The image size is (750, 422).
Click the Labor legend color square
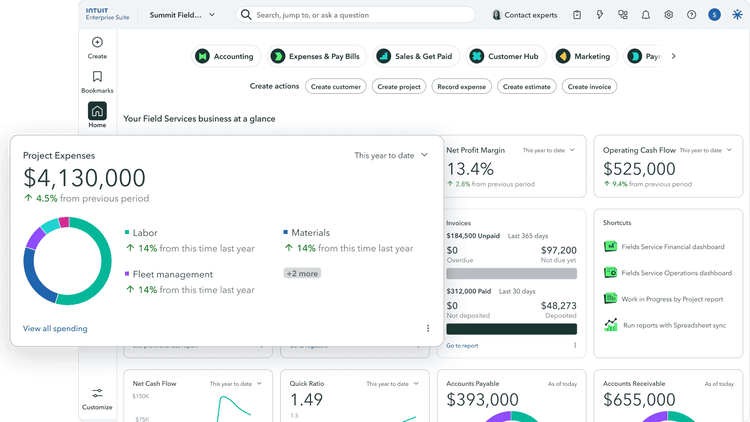tap(127, 232)
